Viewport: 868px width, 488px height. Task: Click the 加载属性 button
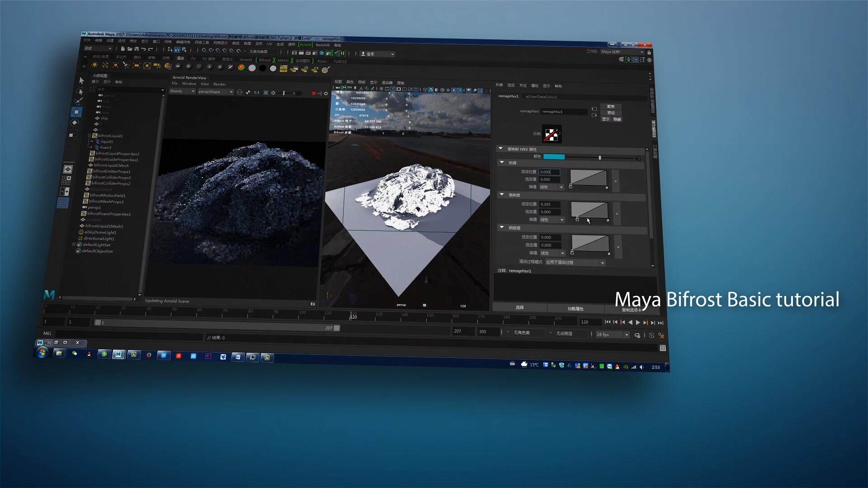point(576,309)
